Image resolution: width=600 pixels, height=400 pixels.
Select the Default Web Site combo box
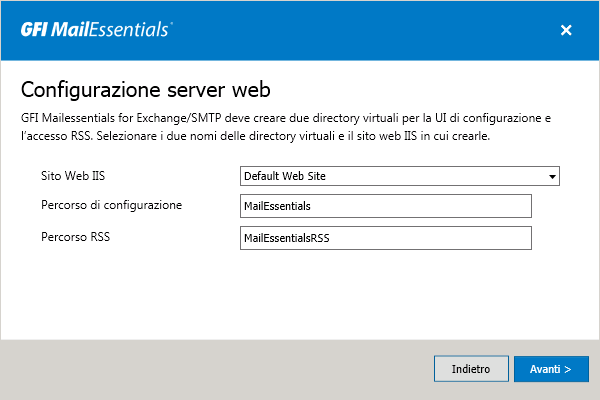click(x=400, y=176)
